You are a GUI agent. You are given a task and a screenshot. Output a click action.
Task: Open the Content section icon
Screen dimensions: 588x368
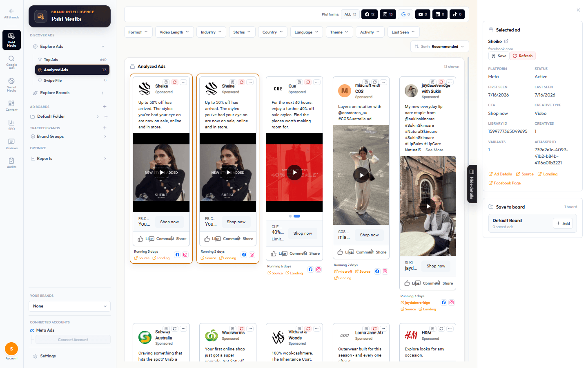(x=11, y=105)
